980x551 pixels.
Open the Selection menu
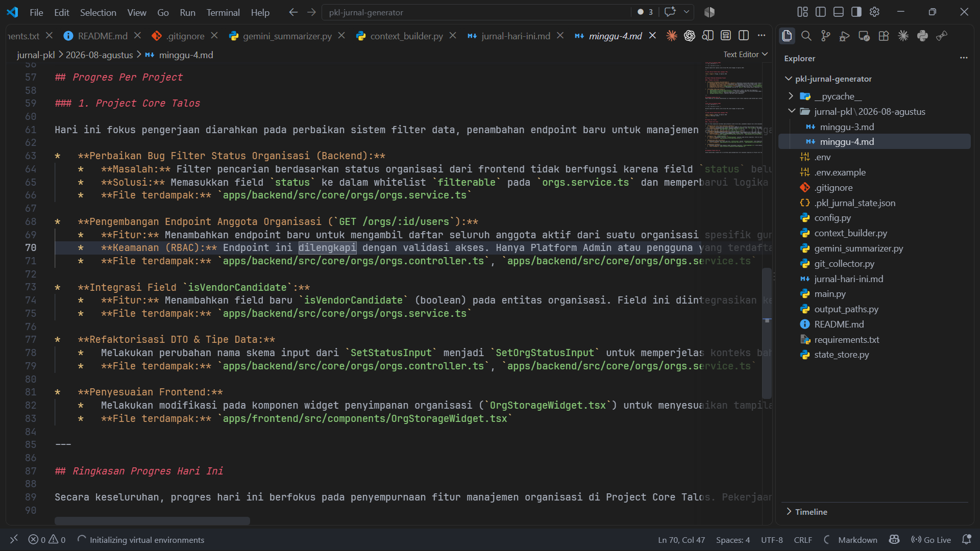[x=98, y=12]
